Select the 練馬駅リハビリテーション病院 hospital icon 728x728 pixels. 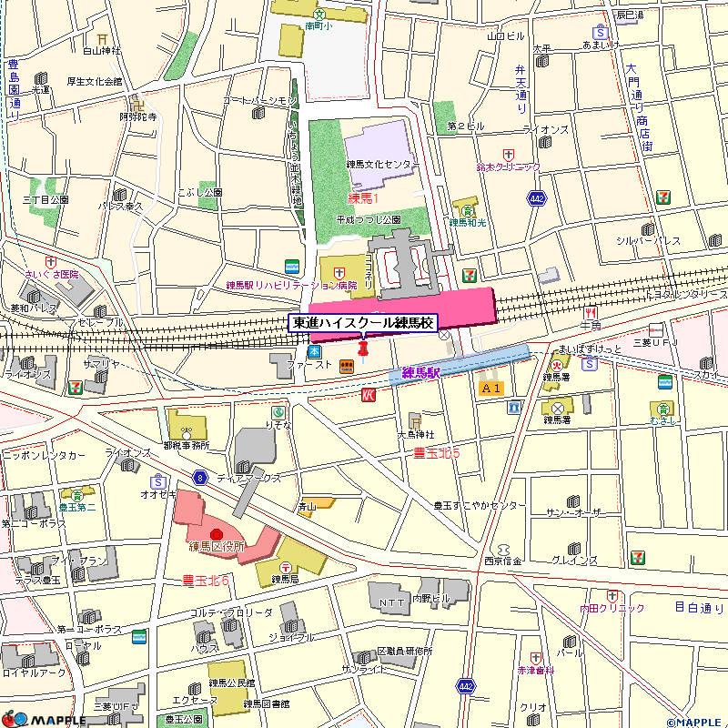[339, 271]
